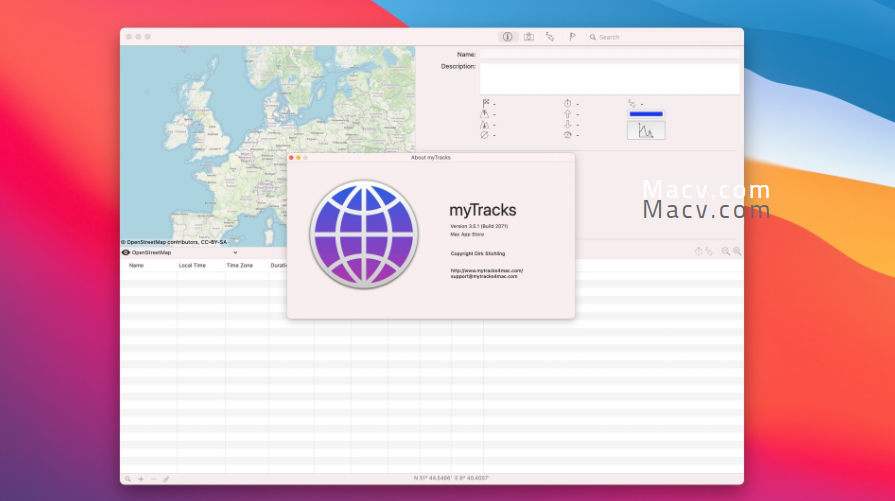This screenshot has width=895, height=501.
Task: Click the minimum elevation mountain icon
Action: (x=485, y=124)
